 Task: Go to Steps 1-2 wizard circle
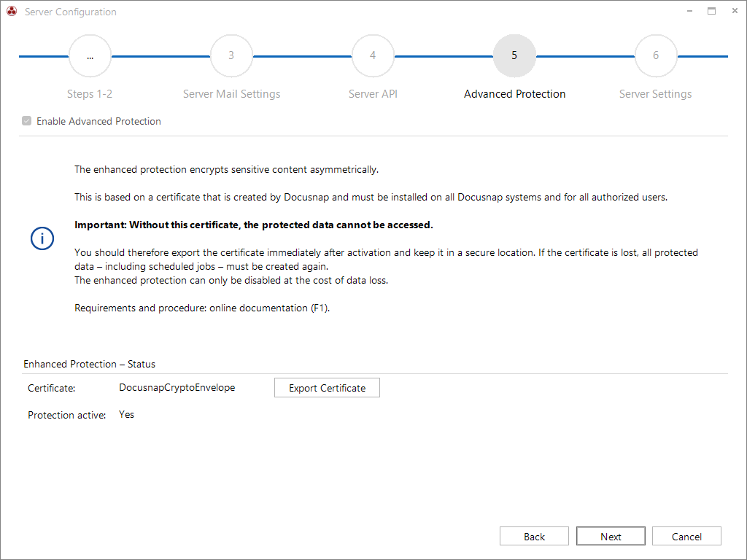click(90, 55)
